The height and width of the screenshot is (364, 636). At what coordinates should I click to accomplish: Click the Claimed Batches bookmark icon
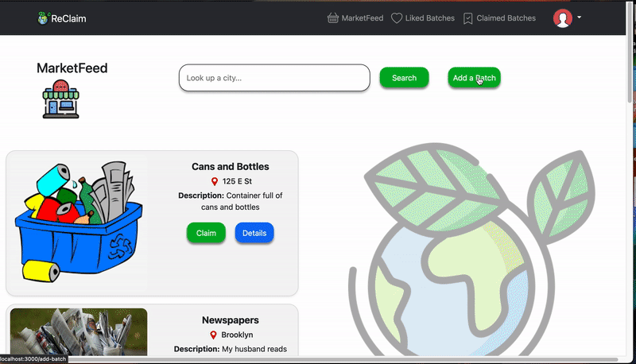coord(467,18)
